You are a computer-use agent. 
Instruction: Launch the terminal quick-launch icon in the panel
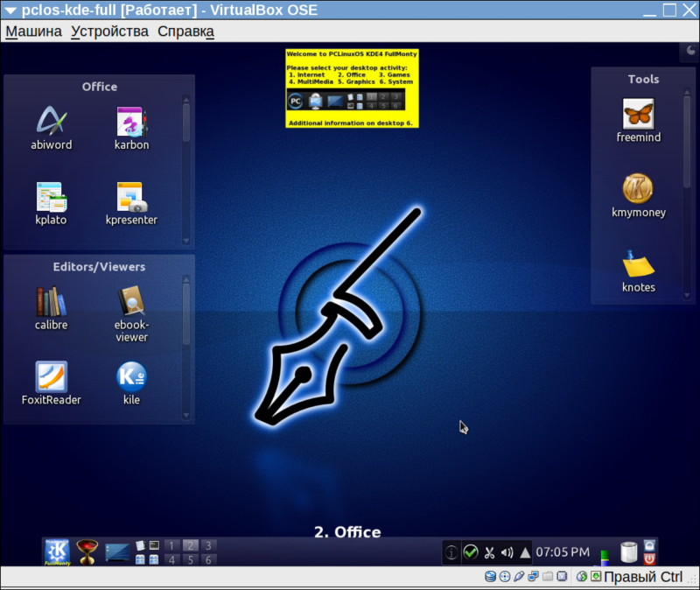click(154, 545)
